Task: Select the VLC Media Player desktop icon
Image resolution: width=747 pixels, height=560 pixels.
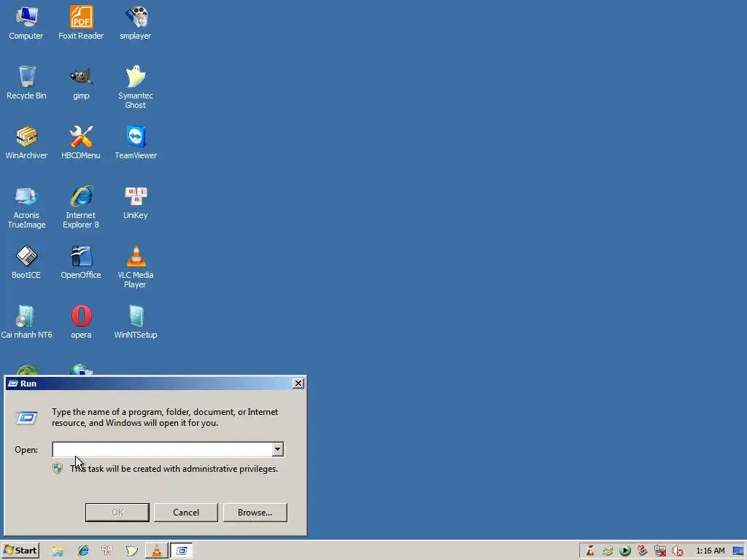Action: pos(136,267)
